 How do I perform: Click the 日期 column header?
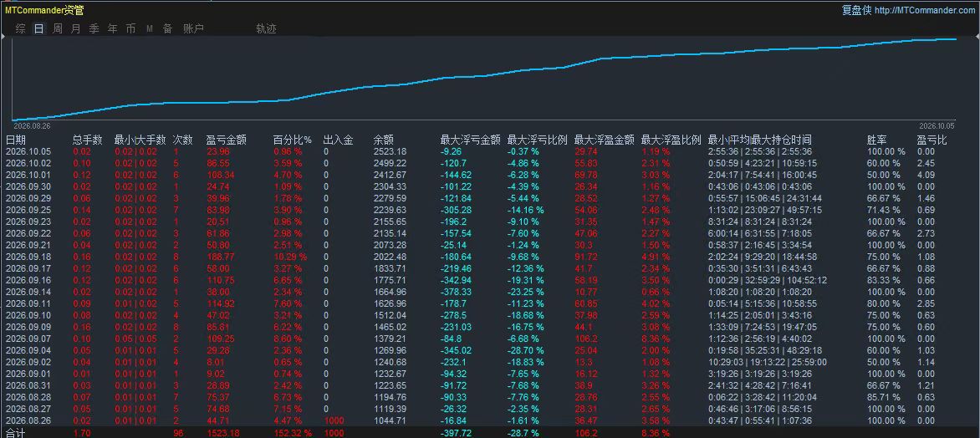pyautogui.click(x=16, y=140)
